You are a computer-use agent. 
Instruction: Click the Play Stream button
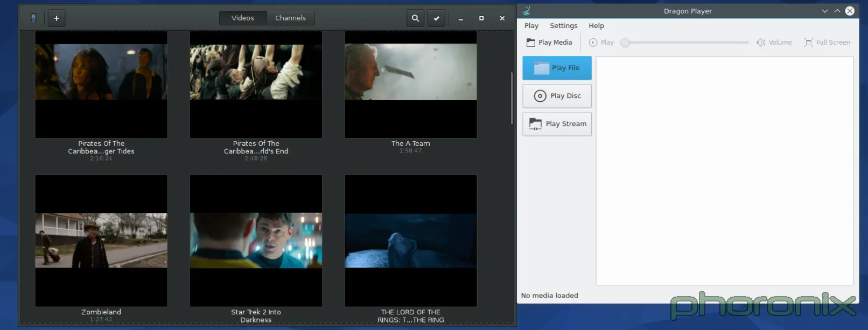click(557, 124)
